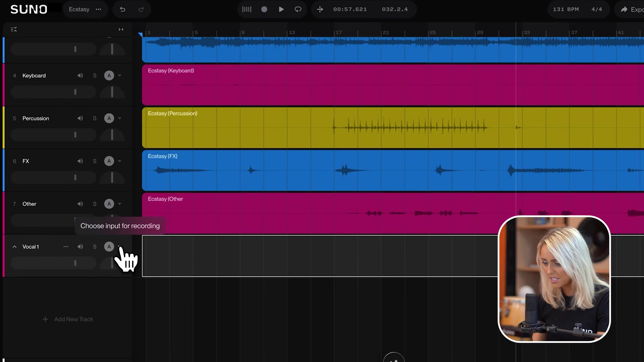Open the Keyboard track input dropdown

[120, 75]
